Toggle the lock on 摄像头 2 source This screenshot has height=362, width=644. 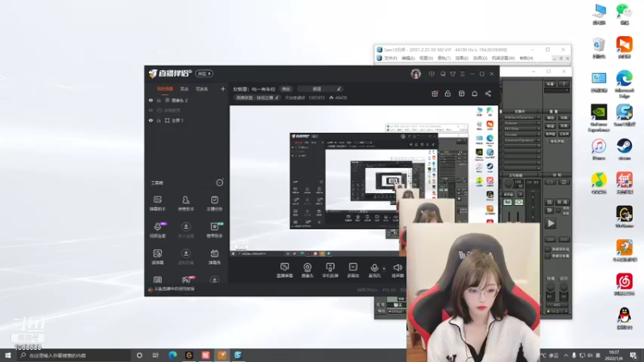(159, 100)
